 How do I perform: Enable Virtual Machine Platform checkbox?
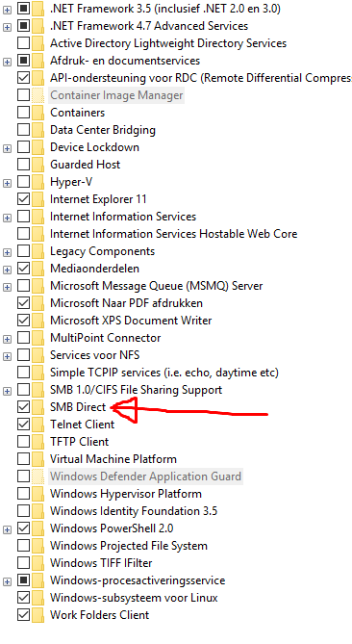pyautogui.click(x=24, y=459)
